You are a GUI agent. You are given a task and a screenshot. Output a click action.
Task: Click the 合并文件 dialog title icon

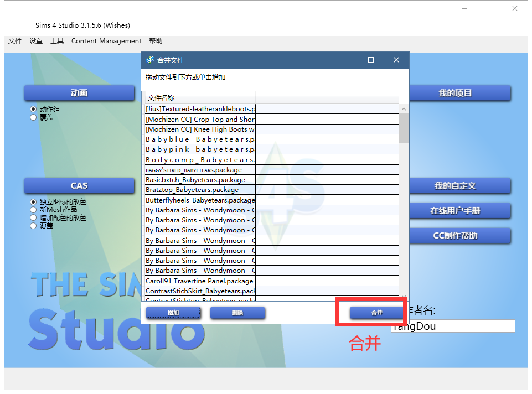point(149,60)
